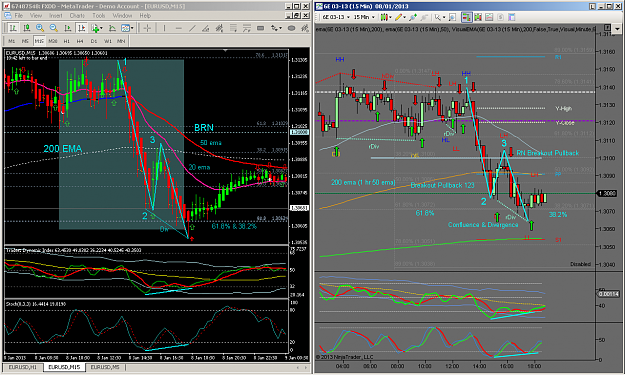Switch MetaTrader timeframe to M15
625x375 pixels.
tap(39, 41)
